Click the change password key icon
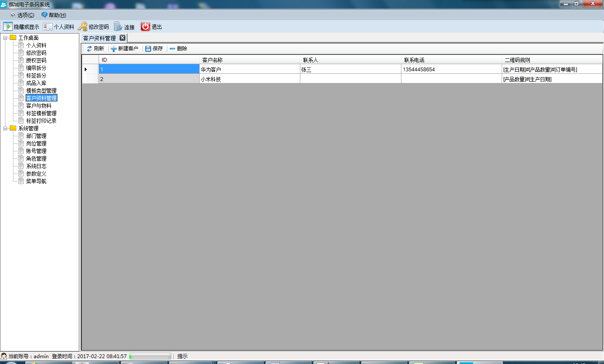The width and height of the screenshot is (604, 364). click(83, 26)
